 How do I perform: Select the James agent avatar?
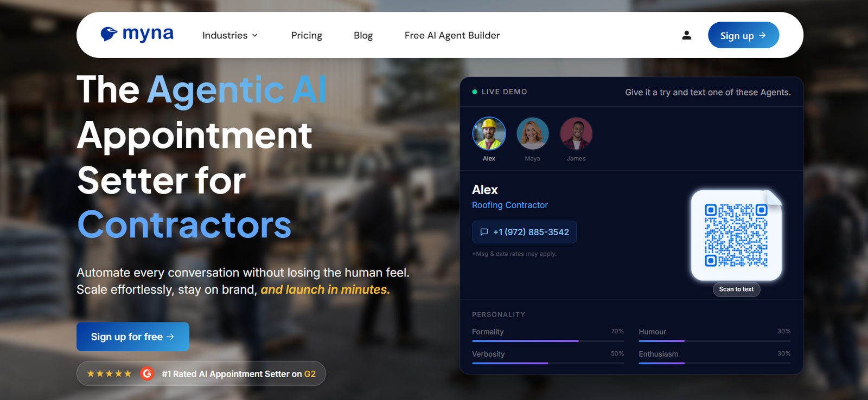(x=576, y=133)
